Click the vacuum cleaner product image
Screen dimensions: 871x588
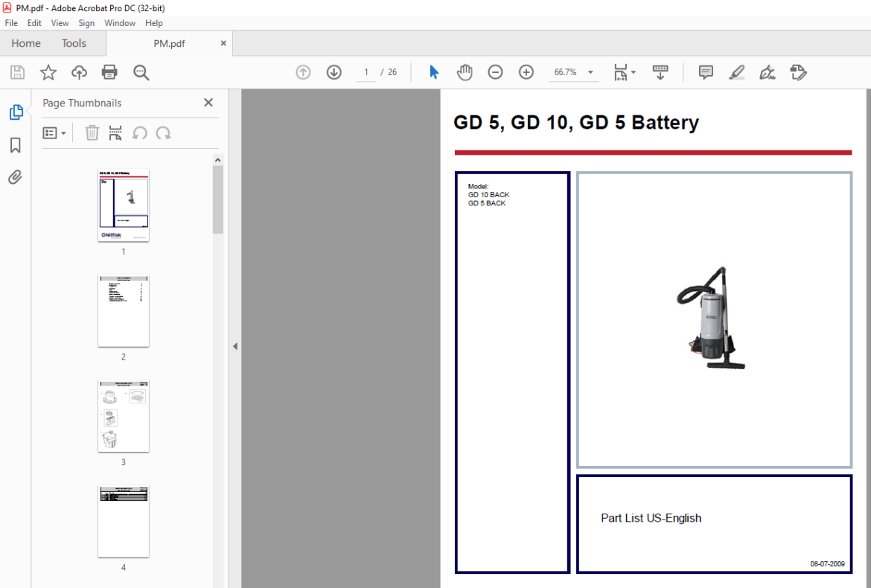711,318
